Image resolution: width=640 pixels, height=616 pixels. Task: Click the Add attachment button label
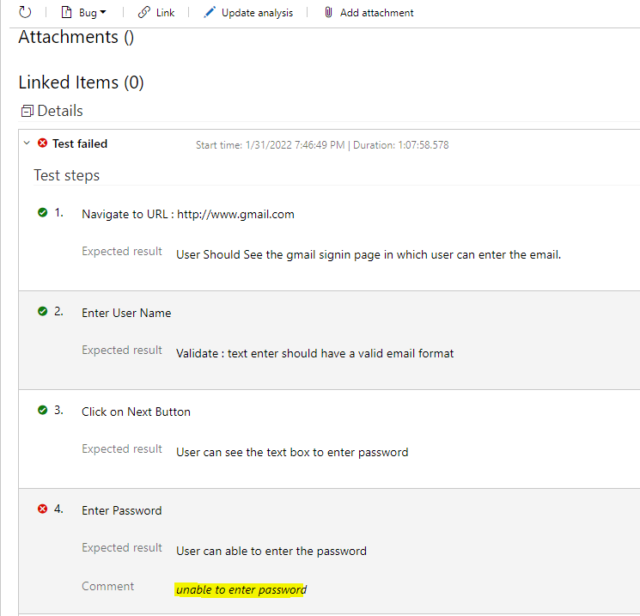[376, 13]
